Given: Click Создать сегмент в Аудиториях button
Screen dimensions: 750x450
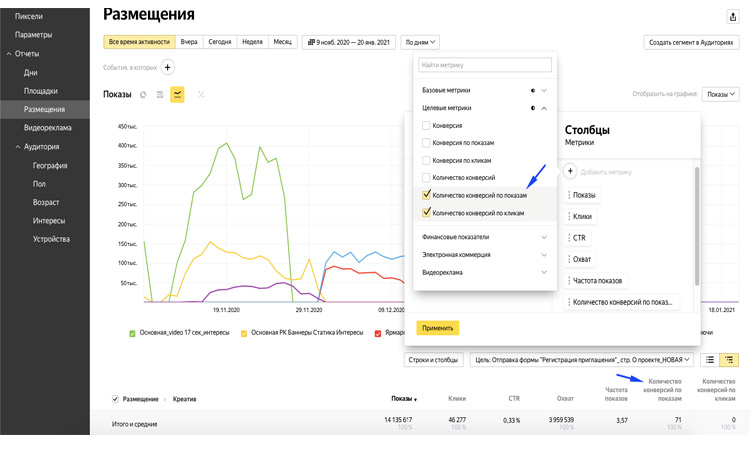Looking at the screenshot, I should 690,42.
